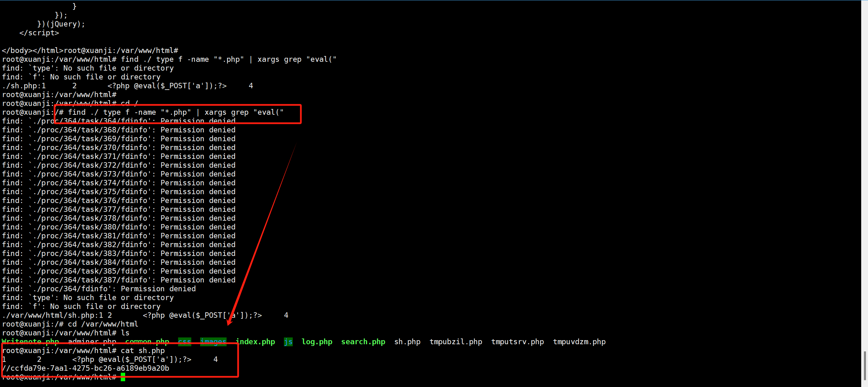
Task: Click the proc/364/task/387/fdinfo permission denied line
Action: pyautogui.click(x=119, y=280)
